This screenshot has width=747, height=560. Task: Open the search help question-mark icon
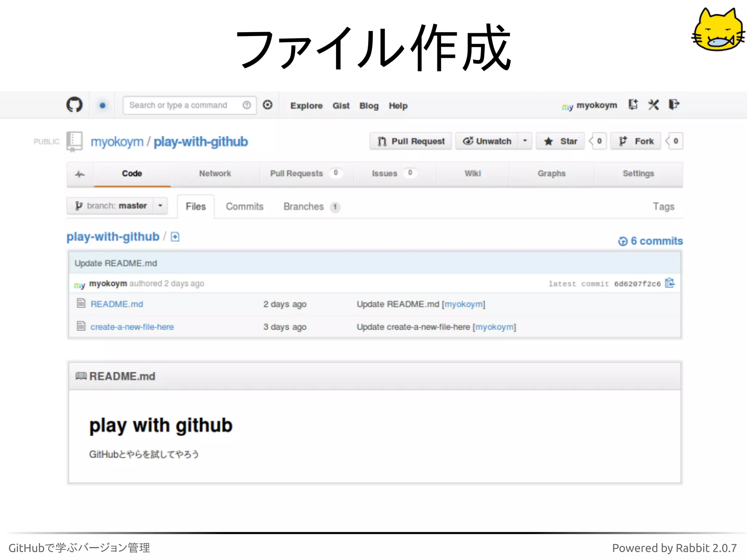247,105
